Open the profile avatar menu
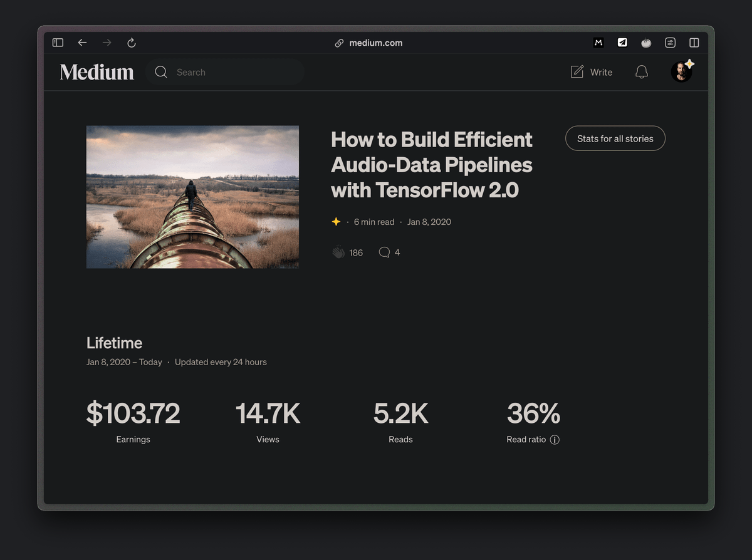The image size is (752, 560). [x=682, y=71]
